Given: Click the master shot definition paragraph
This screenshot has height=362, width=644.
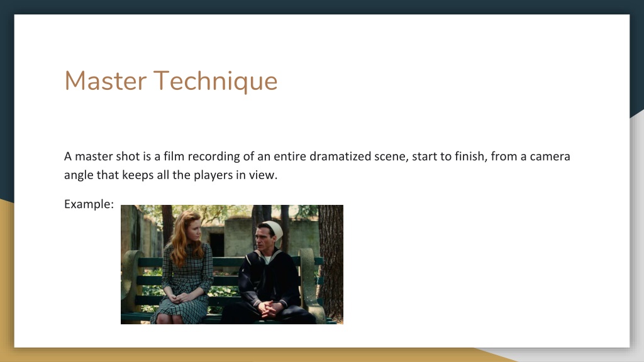Looking at the screenshot, I should pyautogui.click(x=317, y=165).
